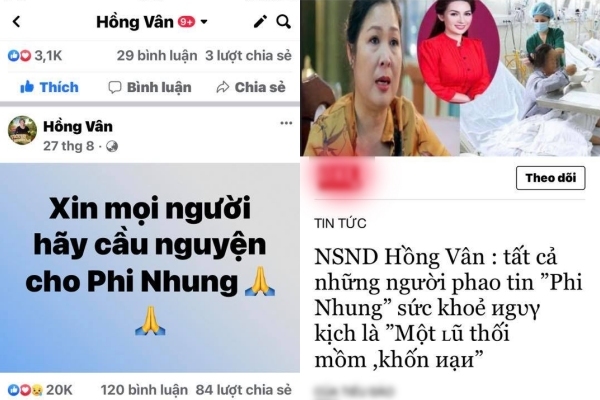Tap the back arrow icon
Image resolution: width=600 pixels, height=400 pixels.
16,22
